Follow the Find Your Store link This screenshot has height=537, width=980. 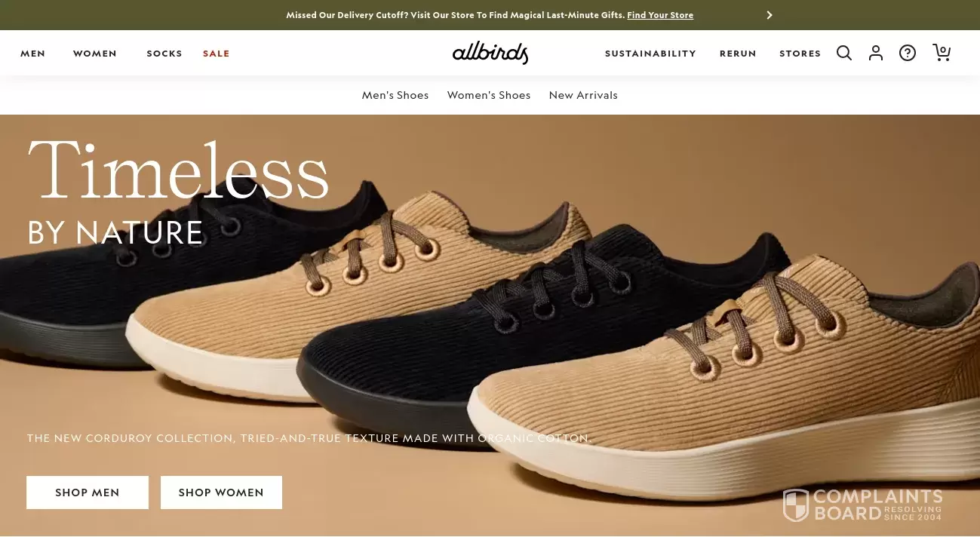point(660,15)
